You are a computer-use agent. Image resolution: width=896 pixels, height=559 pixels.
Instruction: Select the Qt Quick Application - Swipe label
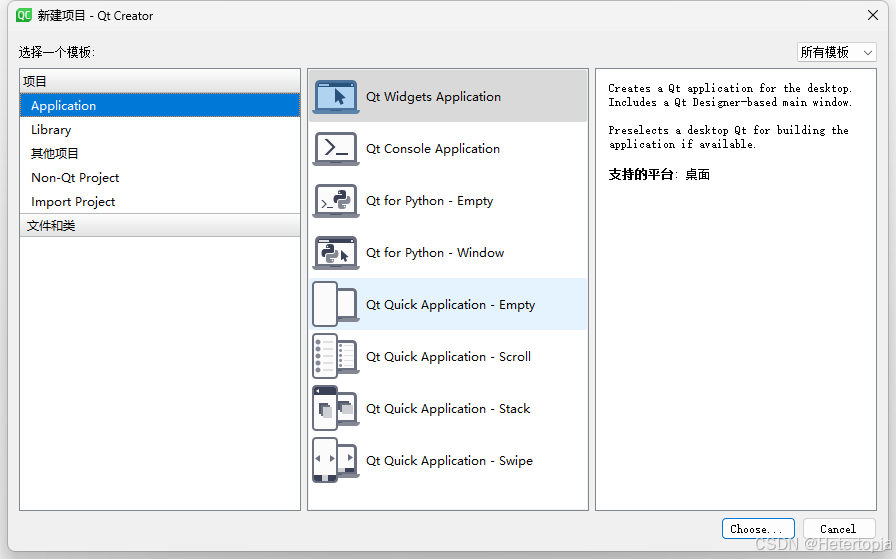449,461
